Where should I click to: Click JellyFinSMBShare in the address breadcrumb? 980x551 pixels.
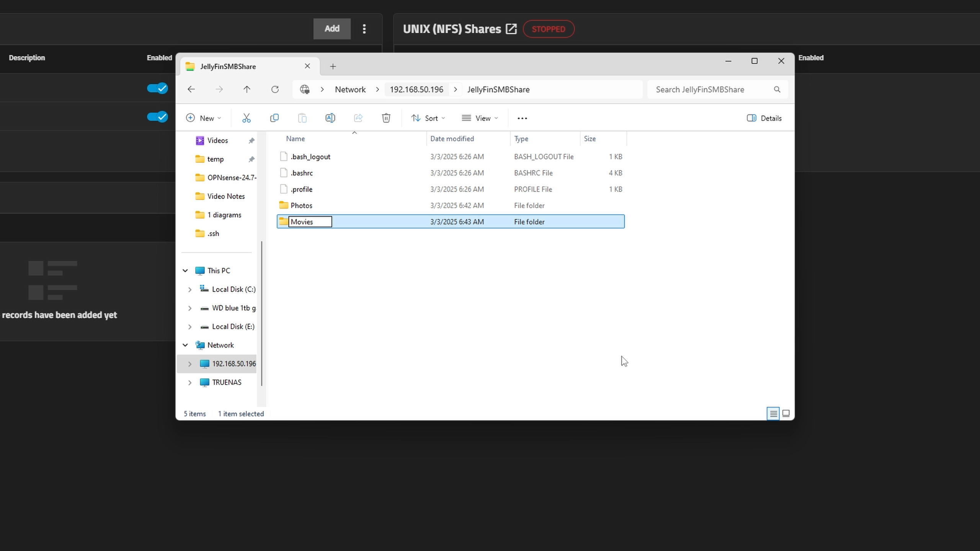tap(498, 90)
